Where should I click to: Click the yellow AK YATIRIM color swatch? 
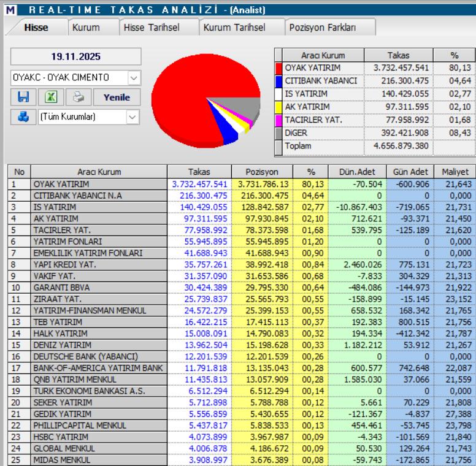278,107
